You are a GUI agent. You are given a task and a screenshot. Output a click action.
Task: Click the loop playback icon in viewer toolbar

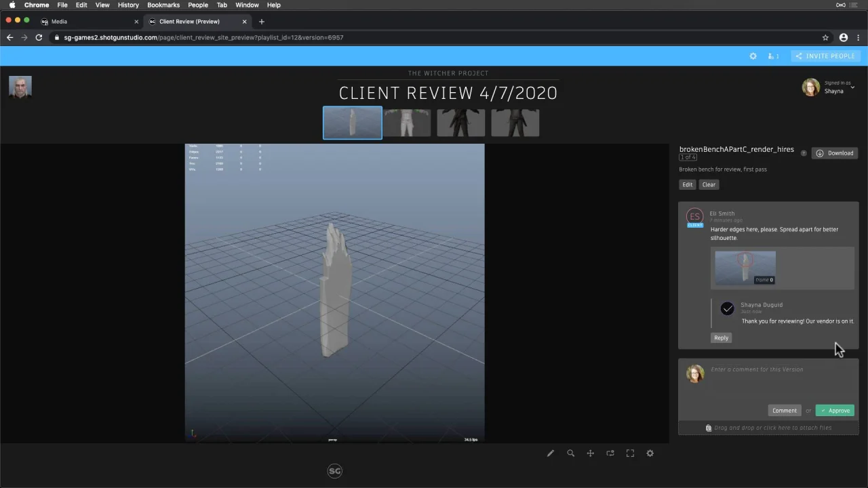tap(610, 453)
